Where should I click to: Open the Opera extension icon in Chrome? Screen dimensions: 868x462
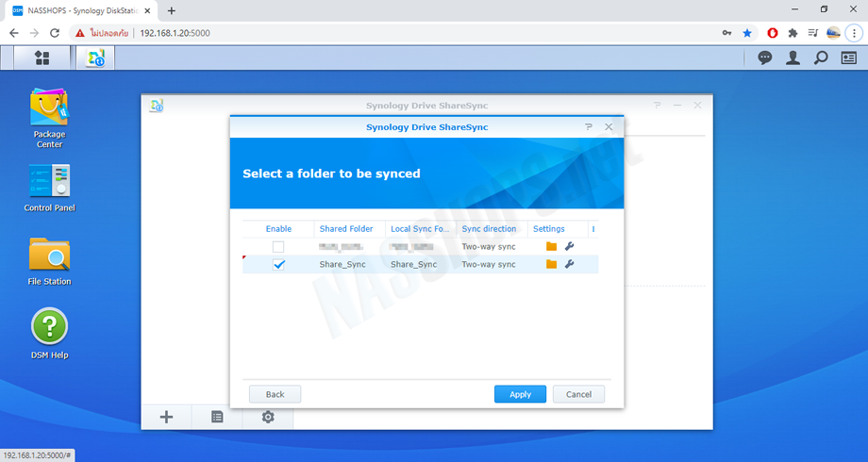point(773,33)
